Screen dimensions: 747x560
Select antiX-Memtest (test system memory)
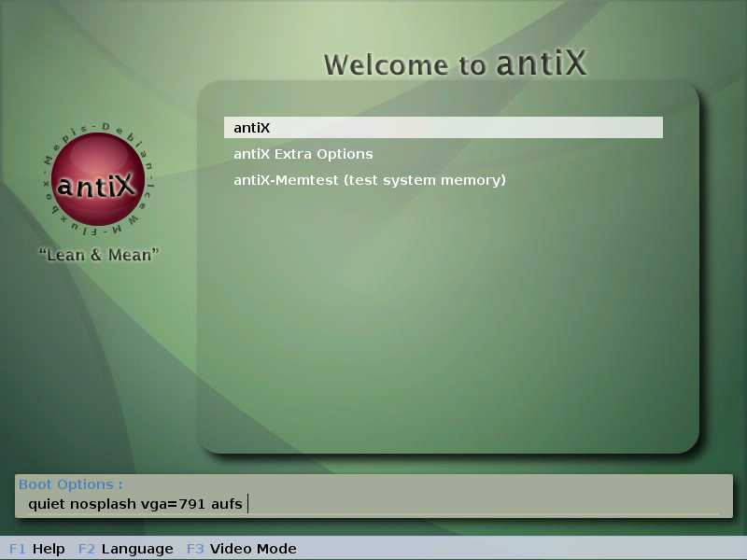pos(370,180)
